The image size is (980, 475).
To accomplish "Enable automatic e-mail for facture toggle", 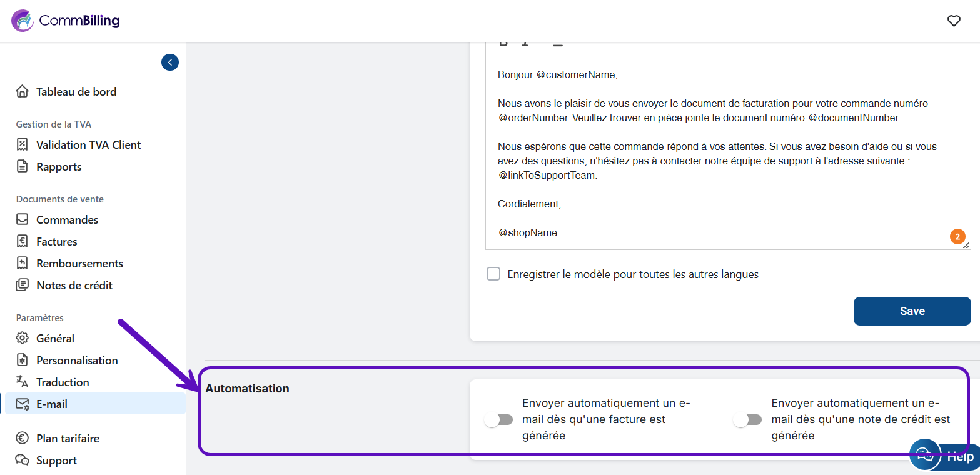I will click(x=499, y=420).
